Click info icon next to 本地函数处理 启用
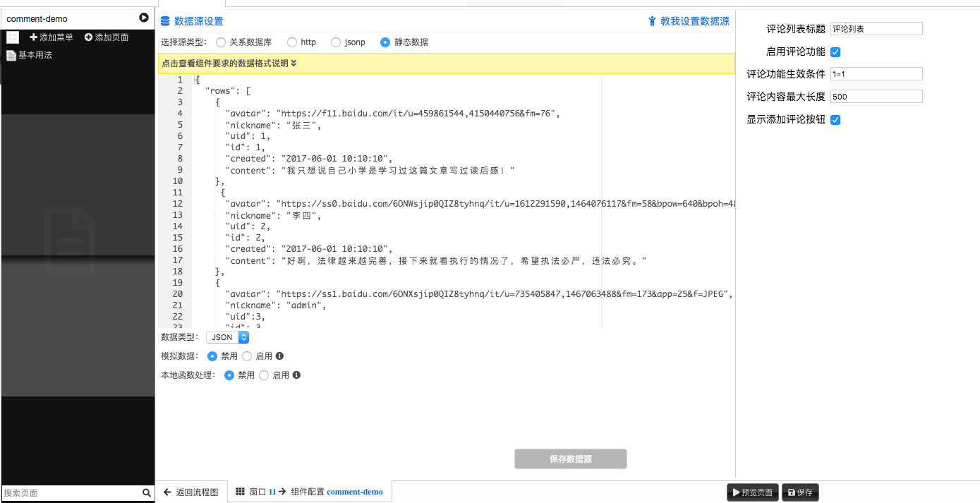The height and width of the screenshot is (503, 980). click(x=296, y=375)
